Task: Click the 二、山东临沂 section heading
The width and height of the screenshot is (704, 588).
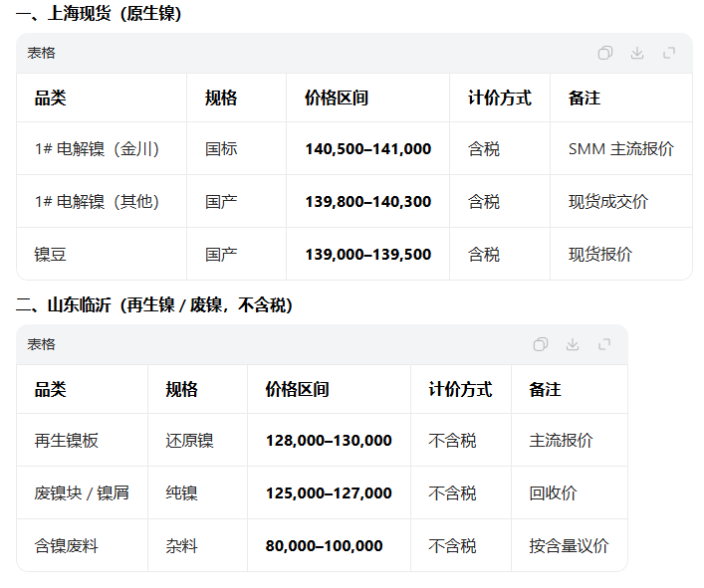Action: [154, 305]
